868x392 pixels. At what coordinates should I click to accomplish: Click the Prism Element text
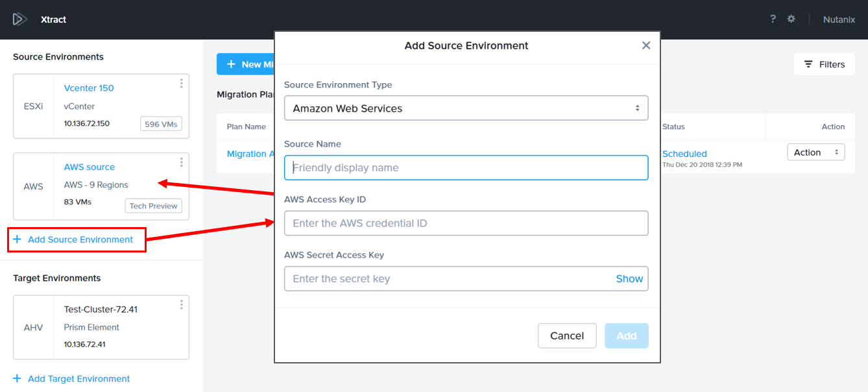coord(91,327)
